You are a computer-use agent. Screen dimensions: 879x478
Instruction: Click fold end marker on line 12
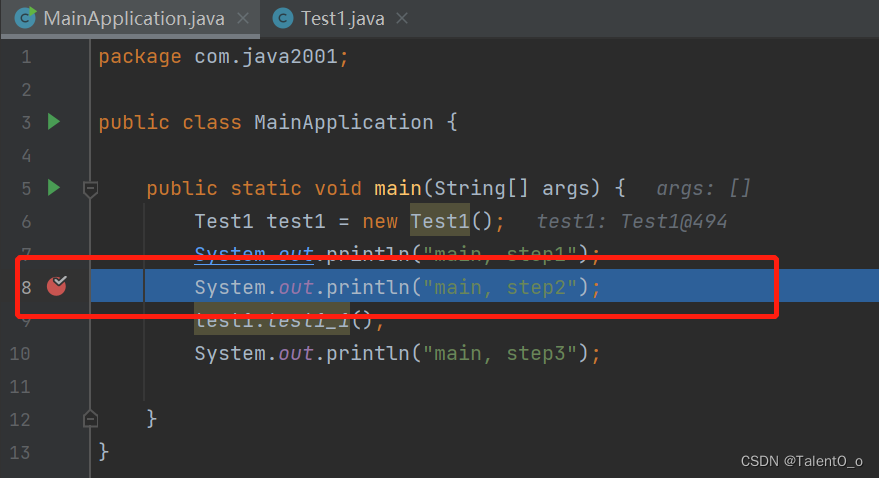tap(90, 419)
